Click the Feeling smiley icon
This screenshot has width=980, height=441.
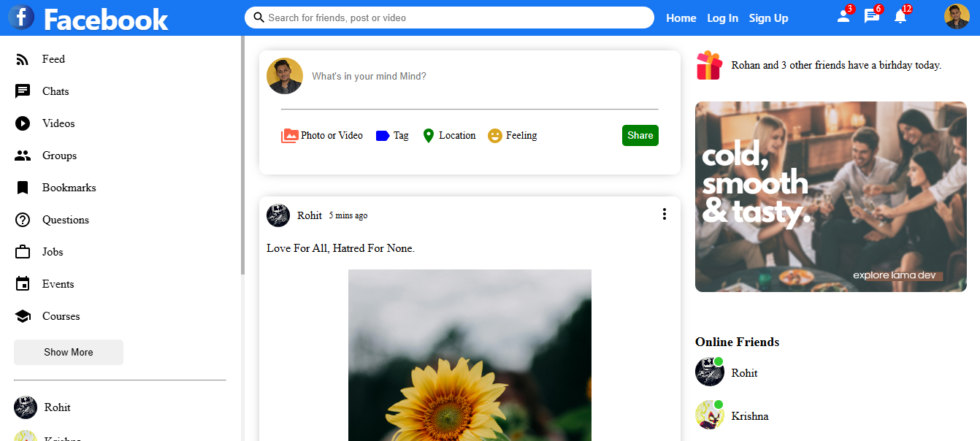pyautogui.click(x=495, y=136)
